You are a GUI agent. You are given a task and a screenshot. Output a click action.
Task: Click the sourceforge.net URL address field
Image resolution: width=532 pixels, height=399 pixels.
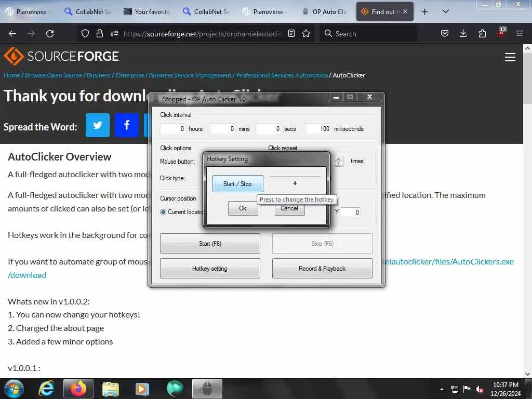tap(203, 34)
